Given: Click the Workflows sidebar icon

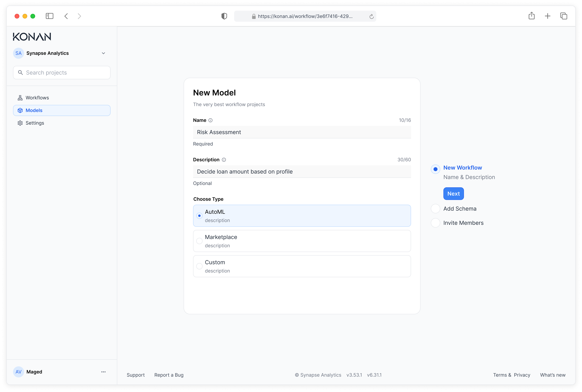Looking at the screenshot, I should coord(20,98).
